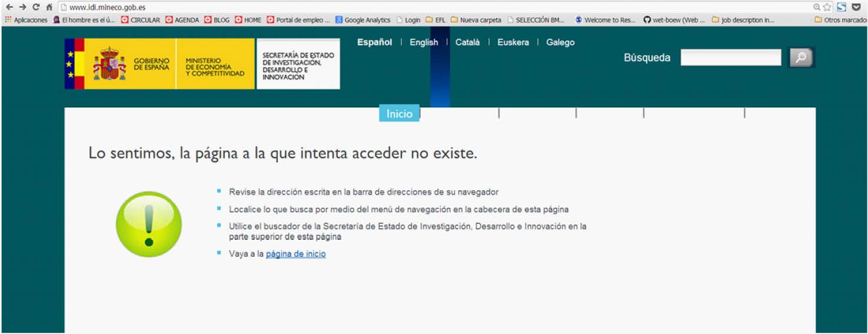Select the Inicio navigation tab
868x334 pixels.
399,114
